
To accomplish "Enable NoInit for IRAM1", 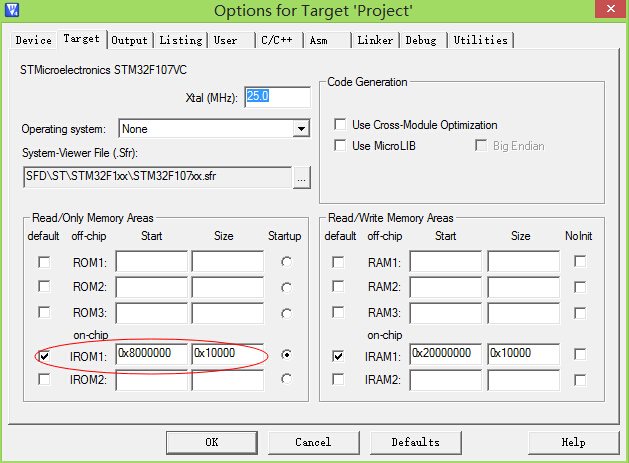I will pos(580,354).
